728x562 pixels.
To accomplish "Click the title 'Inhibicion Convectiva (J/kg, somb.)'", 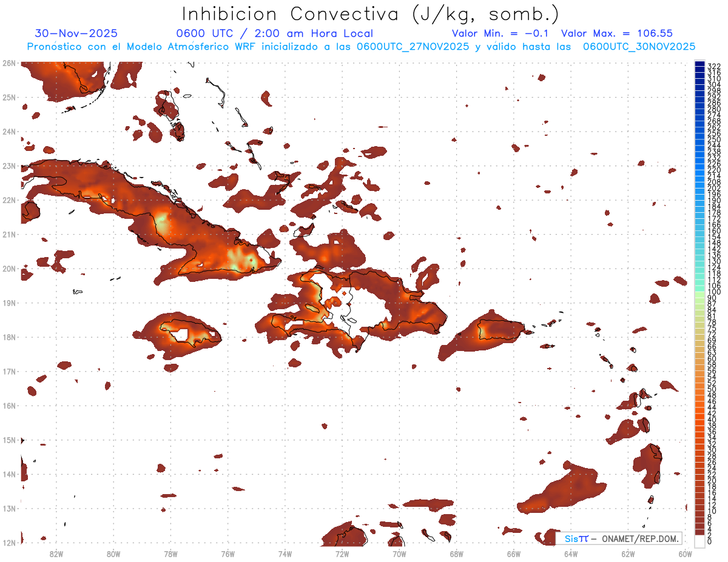I will pyautogui.click(x=371, y=15).
